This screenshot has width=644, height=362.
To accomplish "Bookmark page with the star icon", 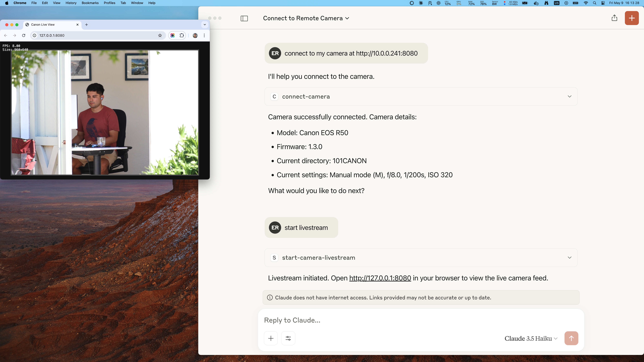I will 160,35.
